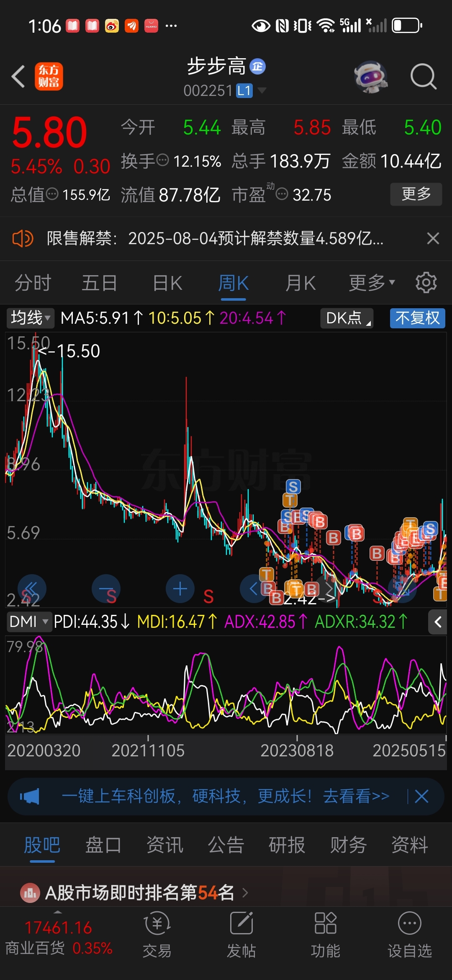Tap the NFC status bar icon
Image resolution: width=452 pixels, height=980 pixels.
point(282,26)
